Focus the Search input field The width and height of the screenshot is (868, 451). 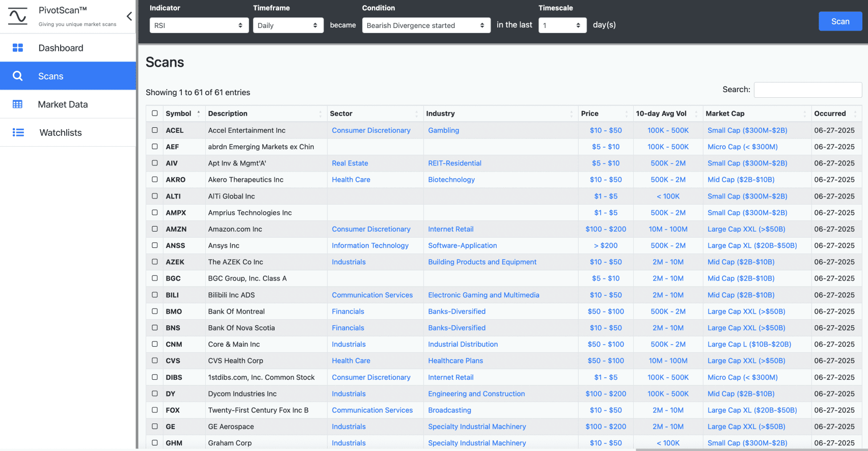tap(808, 90)
